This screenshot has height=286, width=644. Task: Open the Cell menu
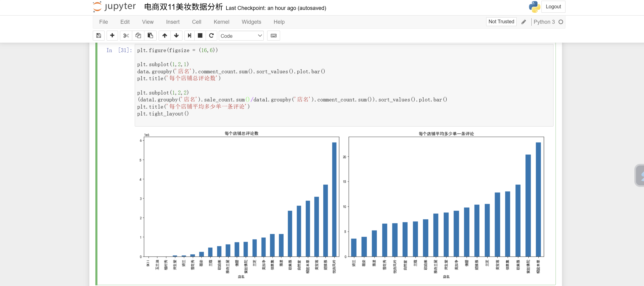pyautogui.click(x=196, y=22)
